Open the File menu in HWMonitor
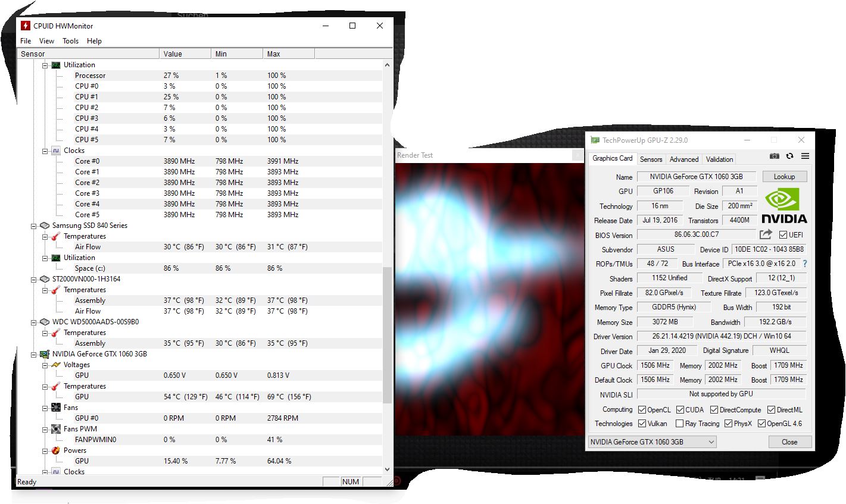846x504 pixels. click(26, 41)
